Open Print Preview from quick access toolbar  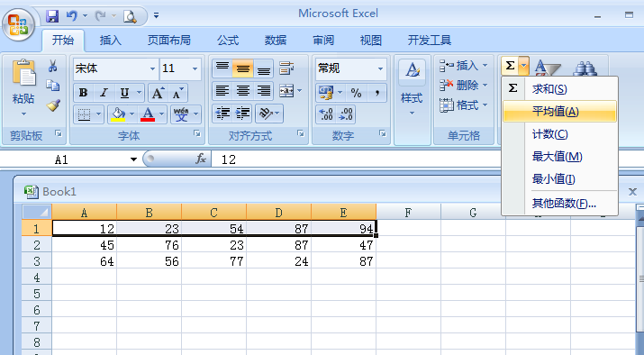point(131,16)
